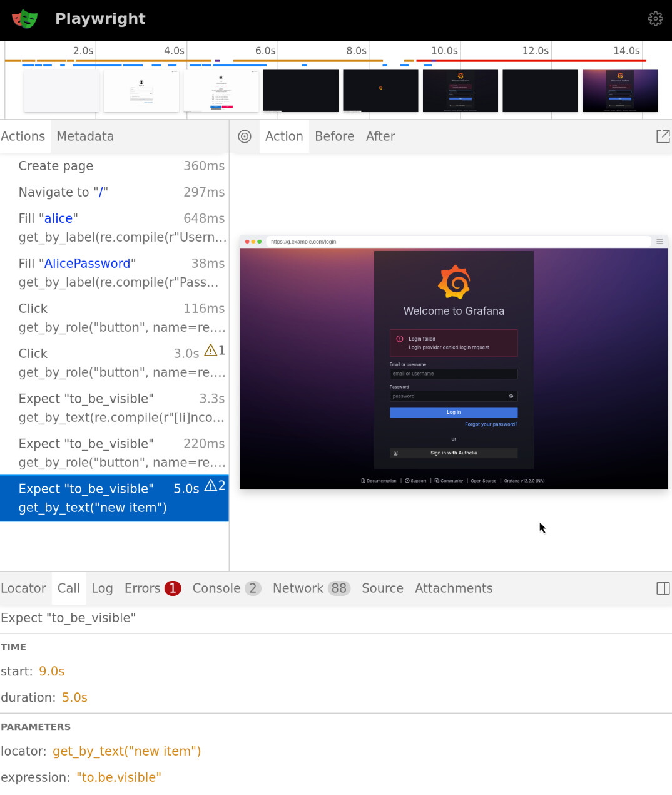Click warning icon on 3.0s Click action
Screen dimensions: 672x795
pyautogui.click(x=211, y=351)
